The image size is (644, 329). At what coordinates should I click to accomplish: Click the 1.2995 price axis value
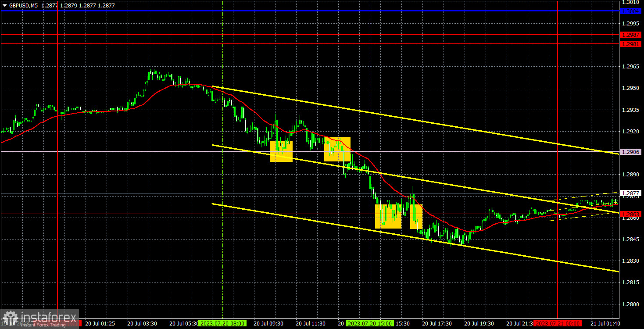tap(631, 23)
